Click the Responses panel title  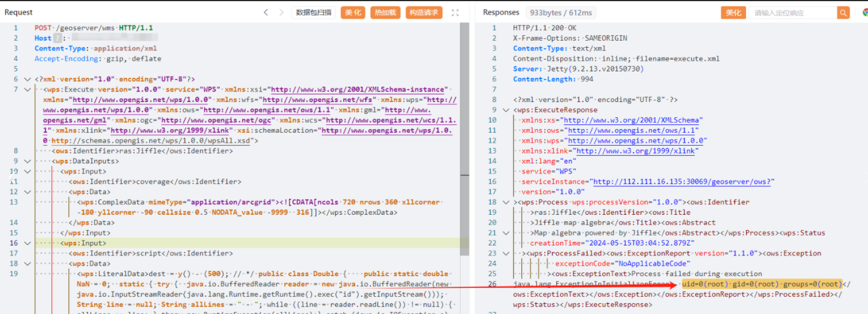tap(501, 12)
